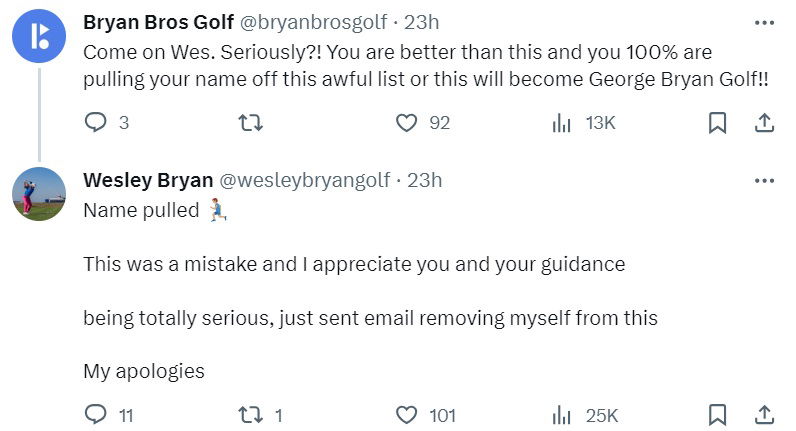View analytics on the 13K views tweet

[562, 123]
